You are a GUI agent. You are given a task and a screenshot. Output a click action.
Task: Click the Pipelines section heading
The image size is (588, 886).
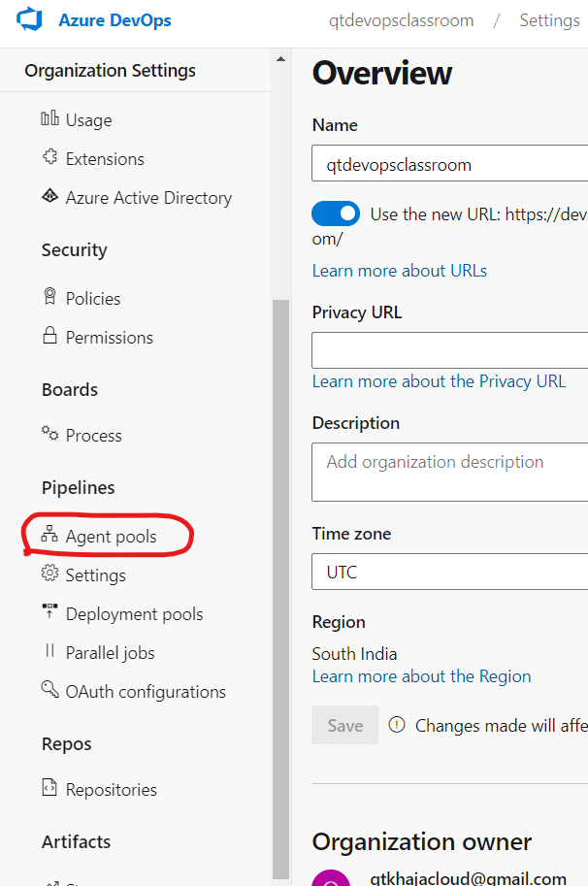78,487
